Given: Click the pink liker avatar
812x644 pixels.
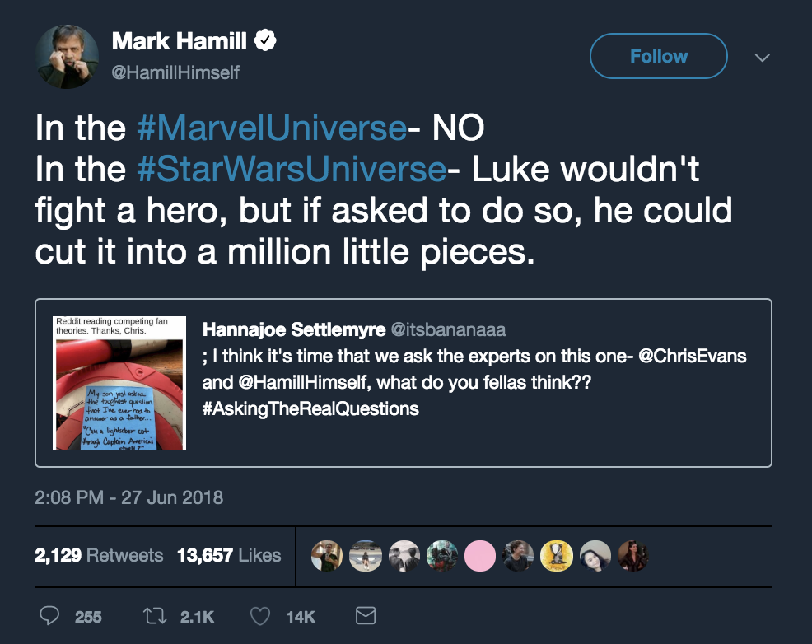Looking at the screenshot, I should click(x=481, y=556).
